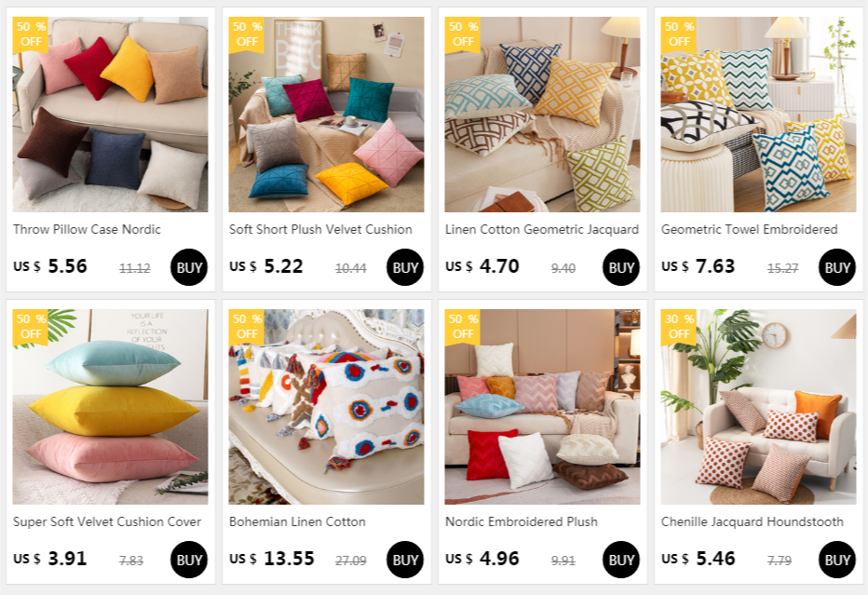The height and width of the screenshot is (595, 868).
Task: Open the Bohemian tasseled pillow image
Action: click(x=326, y=407)
